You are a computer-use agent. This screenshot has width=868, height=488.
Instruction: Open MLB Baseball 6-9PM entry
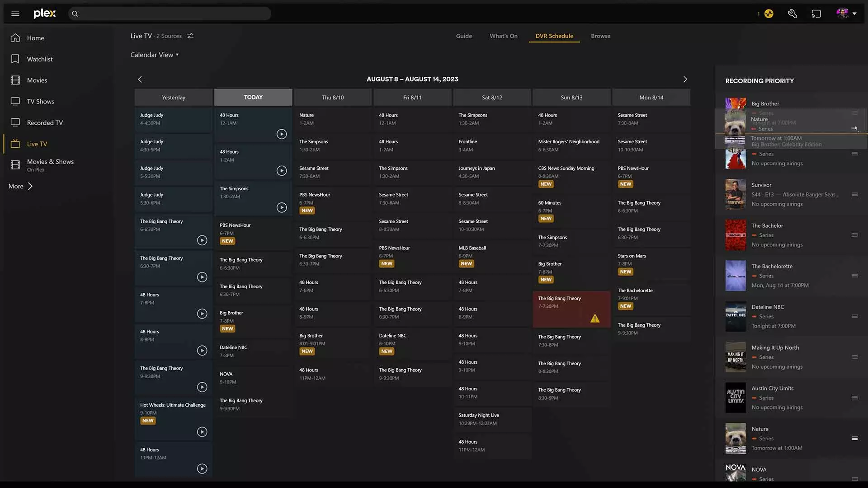click(492, 257)
